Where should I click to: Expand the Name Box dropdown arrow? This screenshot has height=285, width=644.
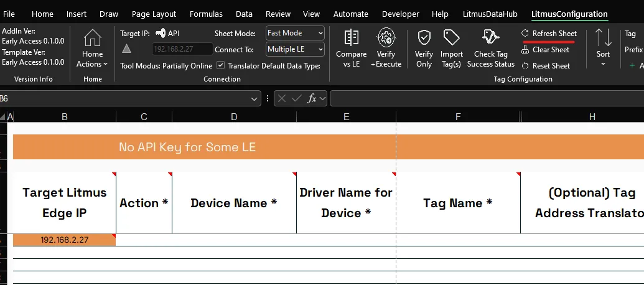(x=254, y=98)
